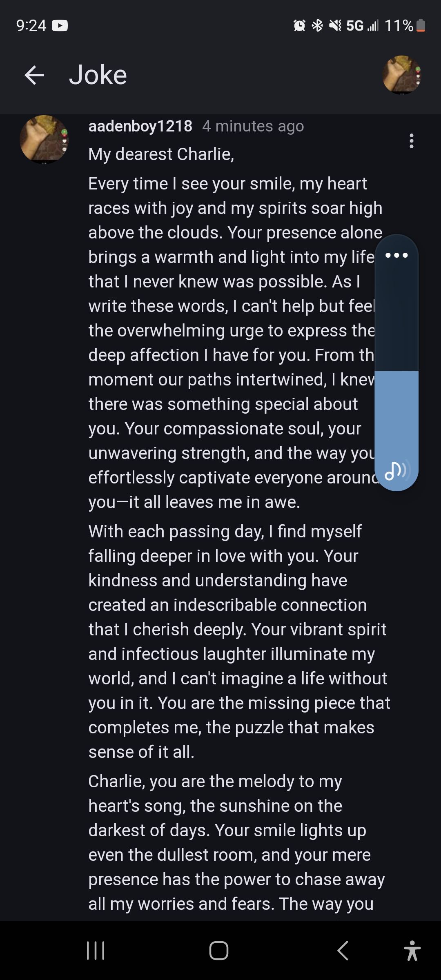This screenshot has width=441, height=980.
Task: Open the accessibility shortcut button
Action: [x=412, y=950]
